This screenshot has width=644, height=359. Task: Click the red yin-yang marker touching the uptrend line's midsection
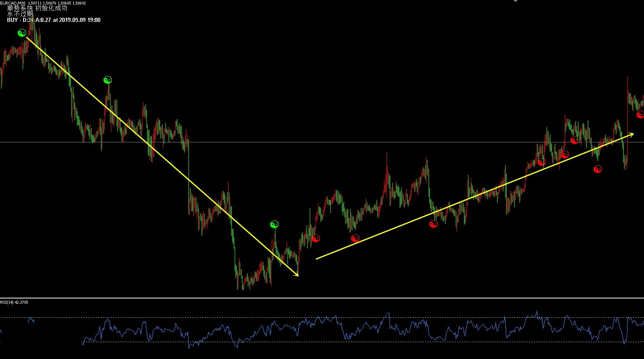tap(433, 224)
